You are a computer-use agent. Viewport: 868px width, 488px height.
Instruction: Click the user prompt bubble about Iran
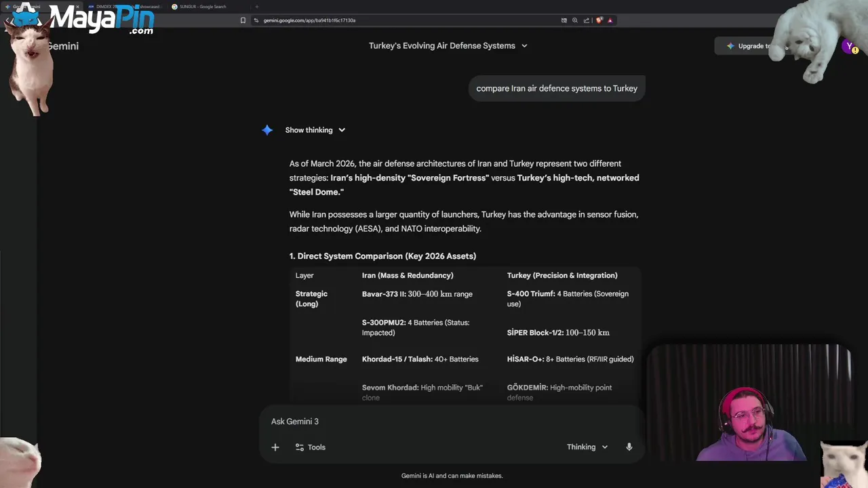click(557, 88)
